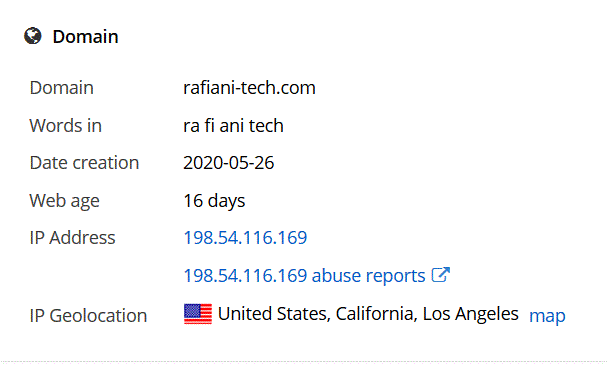Click the external link icon after abuse reports
This screenshot has height=367, width=608.
coord(440,275)
